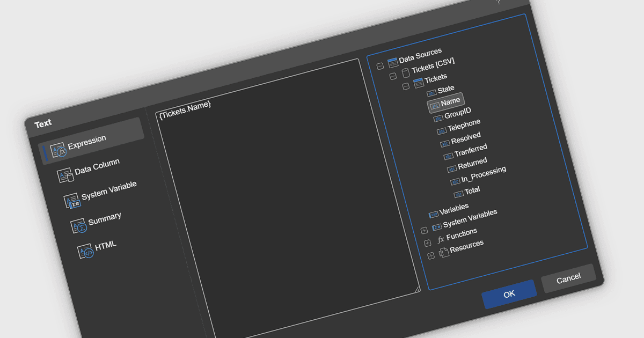Collapse the Tickets [CSV] node
The height and width of the screenshot is (338, 644).
pyautogui.click(x=393, y=76)
